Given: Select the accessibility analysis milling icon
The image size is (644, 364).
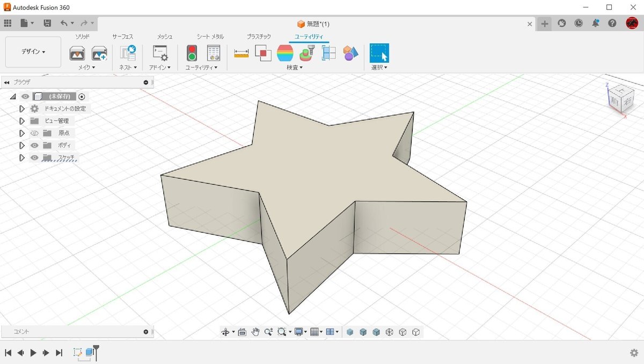Looking at the screenshot, I should (307, 53).
